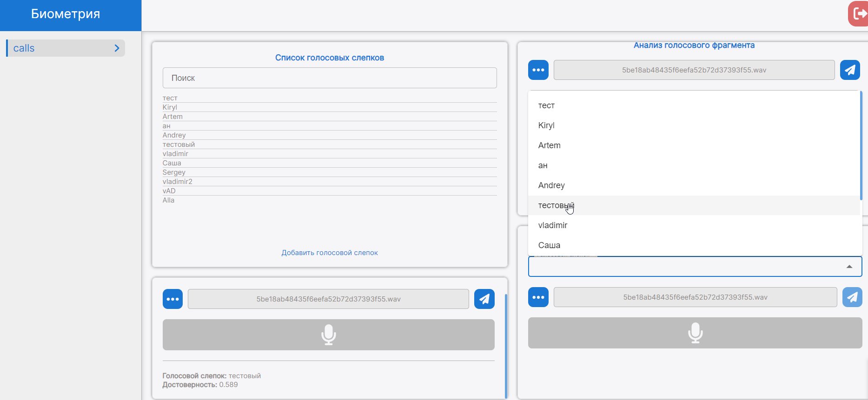
Task: Click the three-dots file button in the bottom-left panel
Action: coord(172,299)
